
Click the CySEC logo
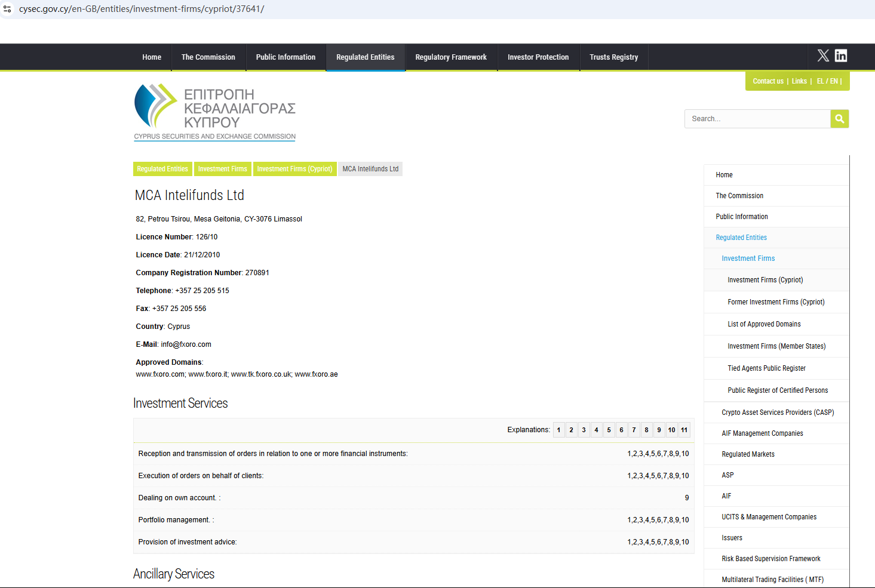[215, 112]
